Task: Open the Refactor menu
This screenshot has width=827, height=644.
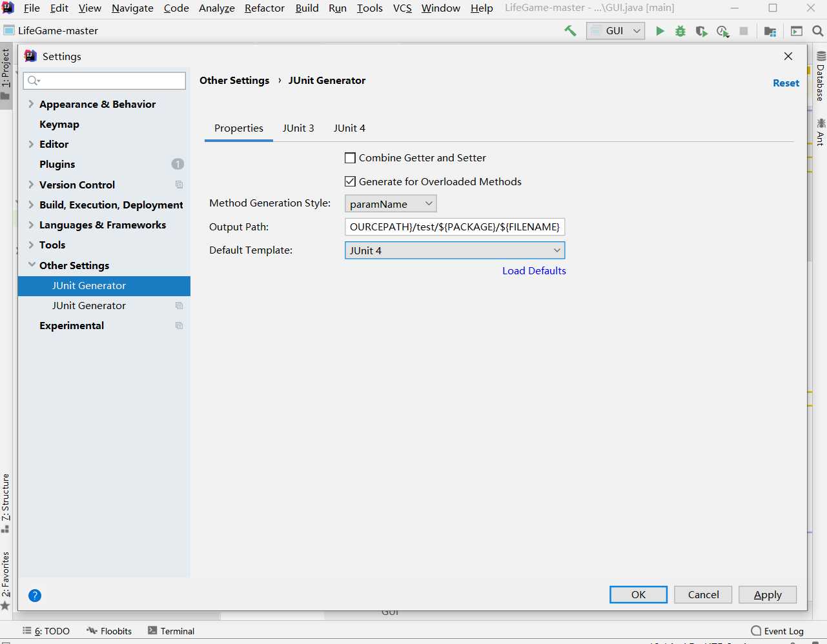Action: click(265, 8)
